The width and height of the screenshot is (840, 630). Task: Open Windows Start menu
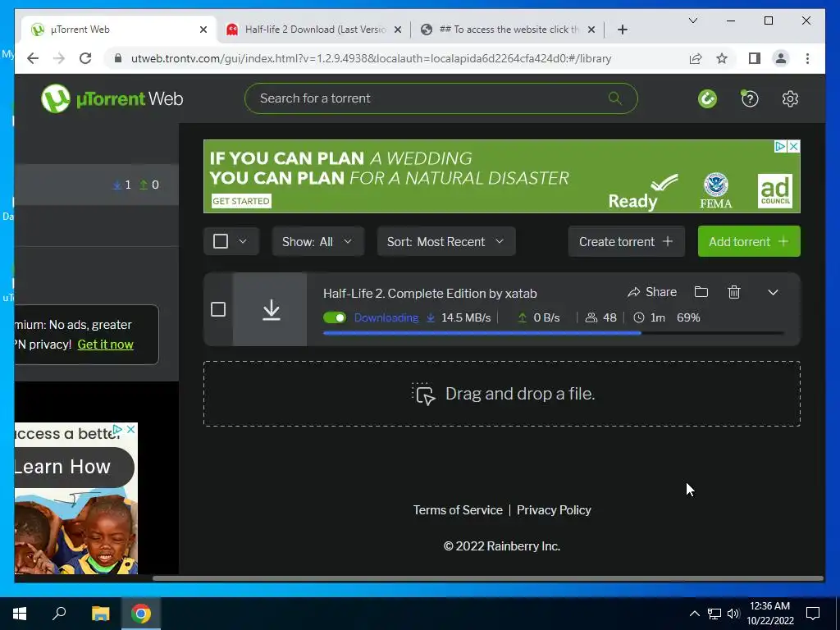click(x=20, y=614)
